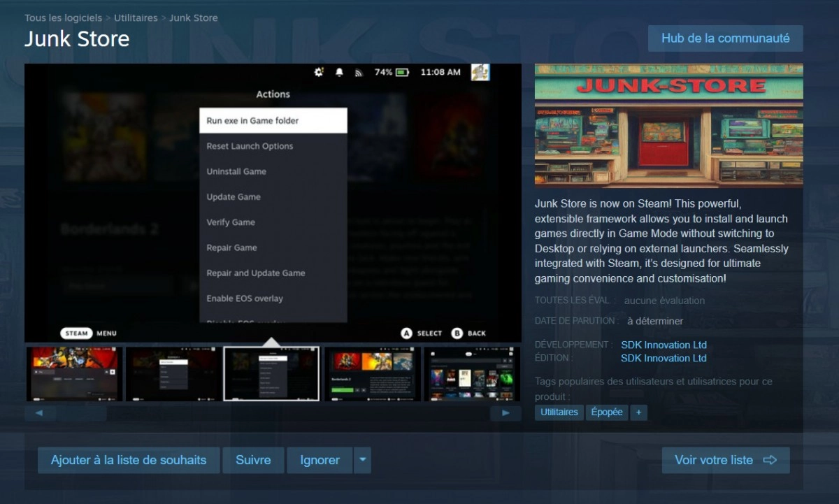Click the notification bell icon in screenshot

[340, 72]
